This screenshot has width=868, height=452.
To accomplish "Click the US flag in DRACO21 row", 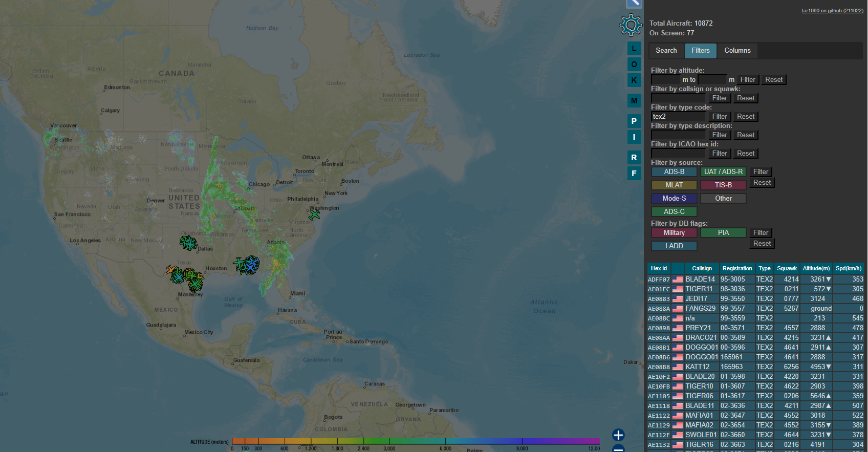I will [x=678, y=338].
